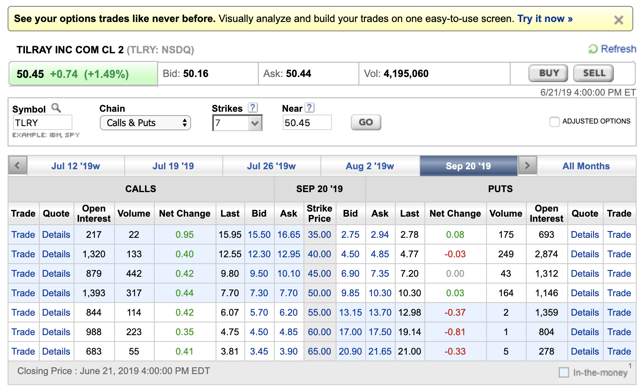Click call bid 4.50 on 60.00 row
This screenshot has width=640, height=391.
259,332
